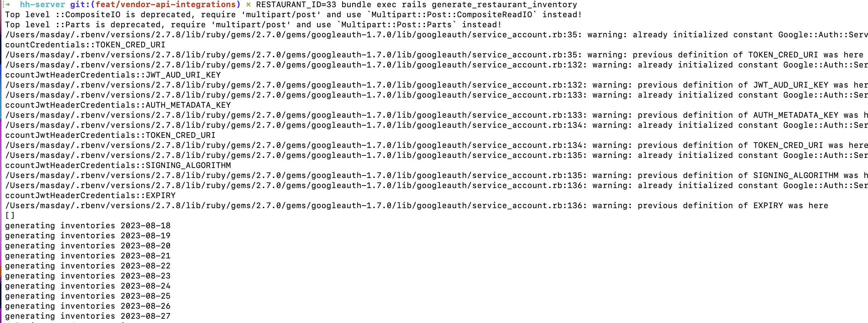Click the ccountJwtHeaderCredentials::JWT_AUD_URI_KEY line
This screenshot has height=323, width=868.
[113, 75]
